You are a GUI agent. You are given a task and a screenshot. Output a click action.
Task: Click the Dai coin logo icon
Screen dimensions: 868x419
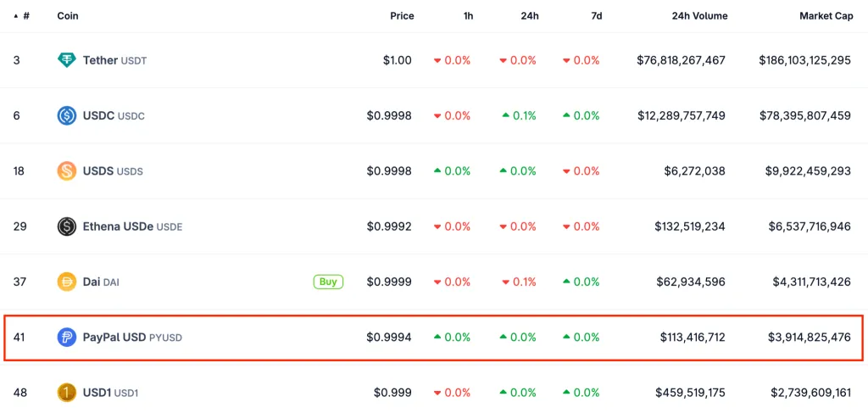[x=67, y=282]
